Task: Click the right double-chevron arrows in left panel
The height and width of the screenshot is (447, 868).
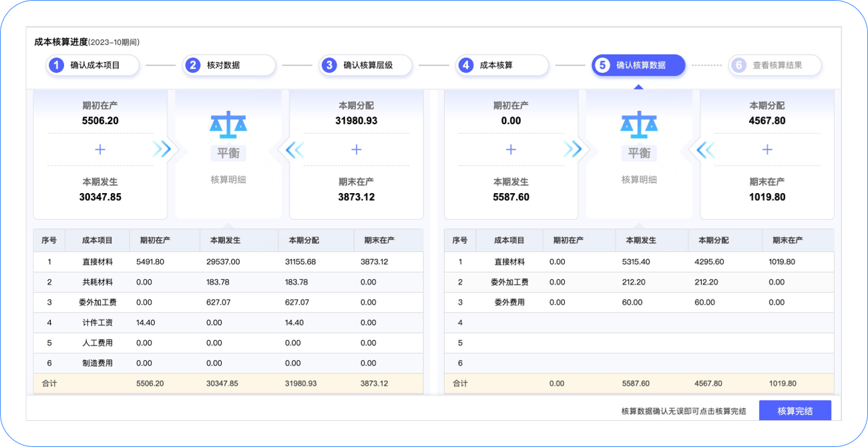Action: [x=162, y=150]
